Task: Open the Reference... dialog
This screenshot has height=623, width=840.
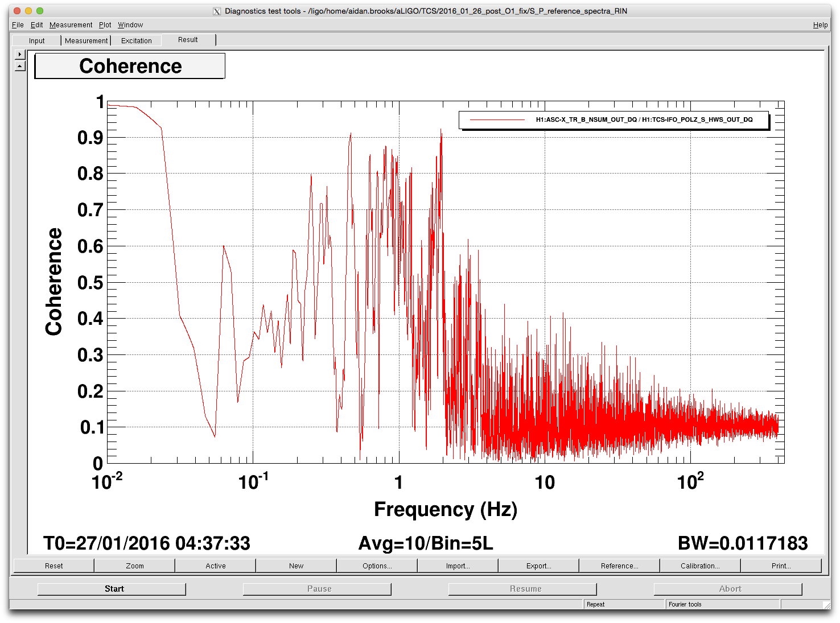Action: [x=620, y=566]
